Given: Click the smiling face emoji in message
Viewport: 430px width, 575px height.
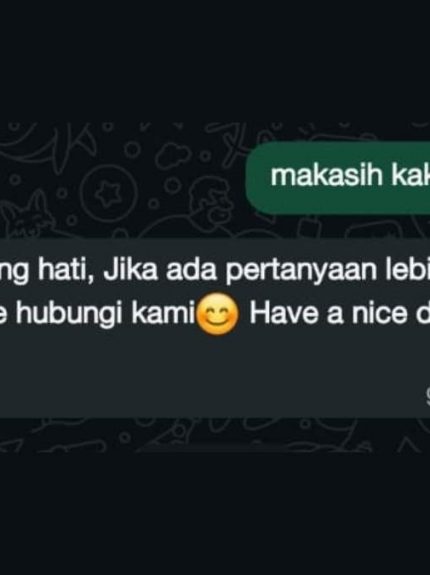Looking at the screenshot, I should pyautogui.click(x=218, y=315).
